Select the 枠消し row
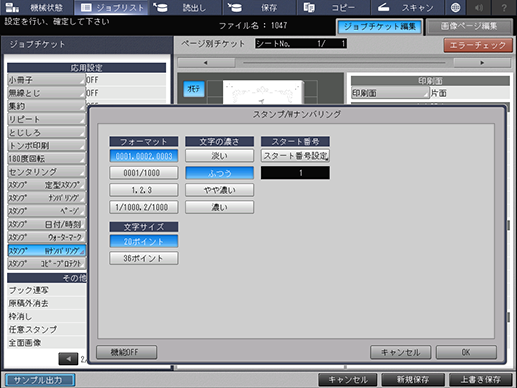Image resolution: width=517 pixels, height=388 pixels. coord(47,316)
